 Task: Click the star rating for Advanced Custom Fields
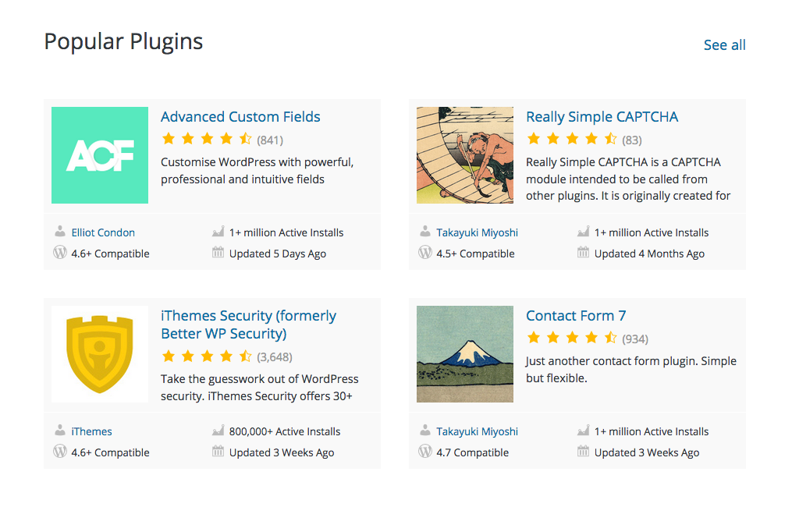coord(207,139)
